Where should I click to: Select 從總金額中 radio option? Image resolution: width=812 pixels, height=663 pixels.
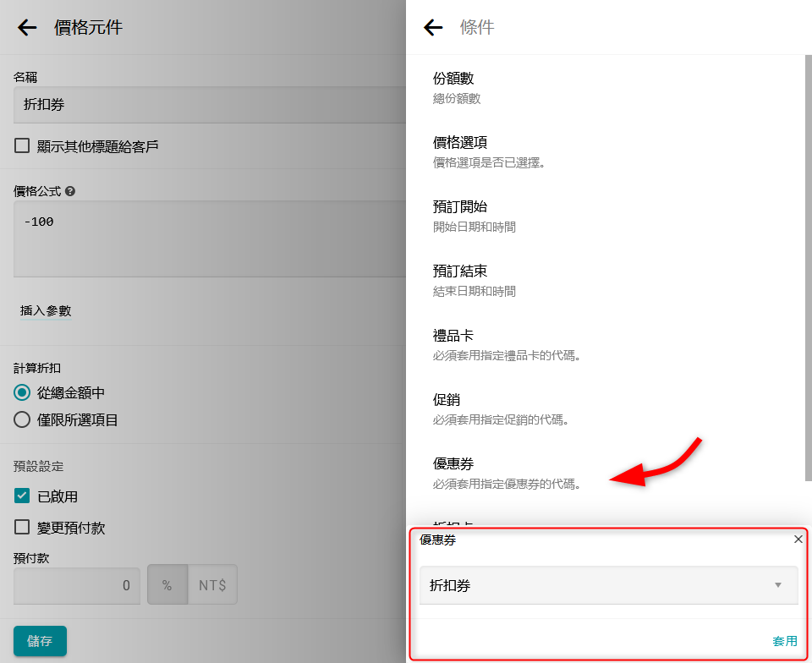22,393
